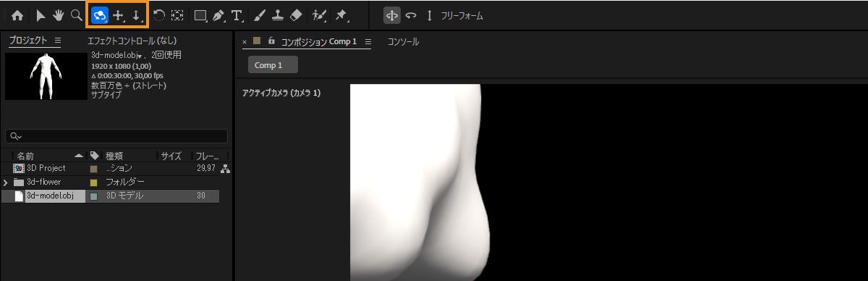Enable horizontal-constrained orbit mode icon
This screenshot has width=868, height=281.
[x=412, y=15]
